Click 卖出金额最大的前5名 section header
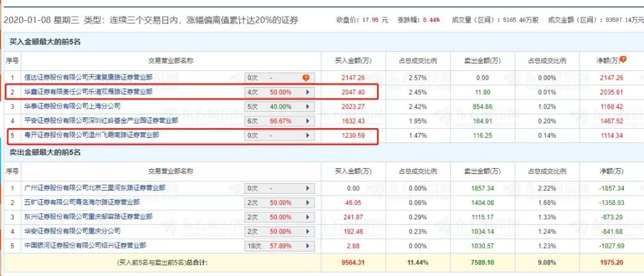The width and height of the screenshot is (644, 276). click(45, 153)
